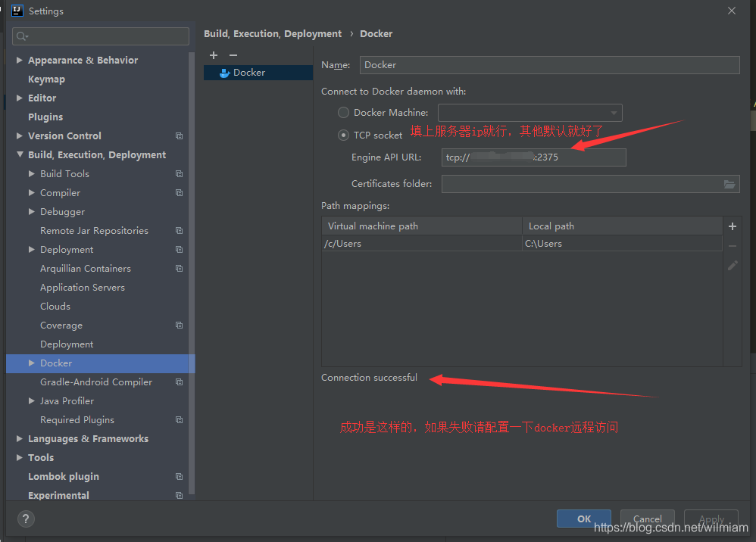
Task: Expand Appearance & Behavior section
Action: [x=19, y=61]
